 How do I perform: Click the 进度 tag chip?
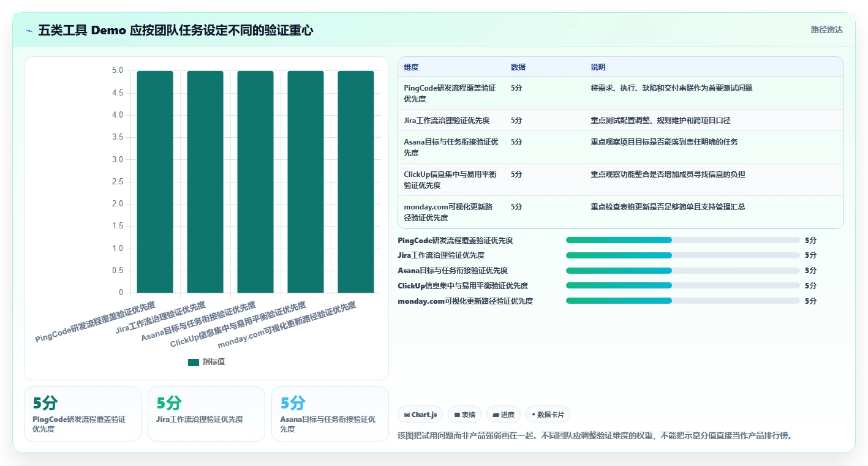[504, 415]
